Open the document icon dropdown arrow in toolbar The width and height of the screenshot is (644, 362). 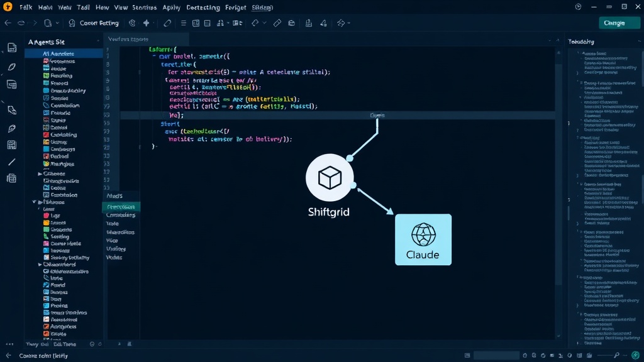point(57,23)
